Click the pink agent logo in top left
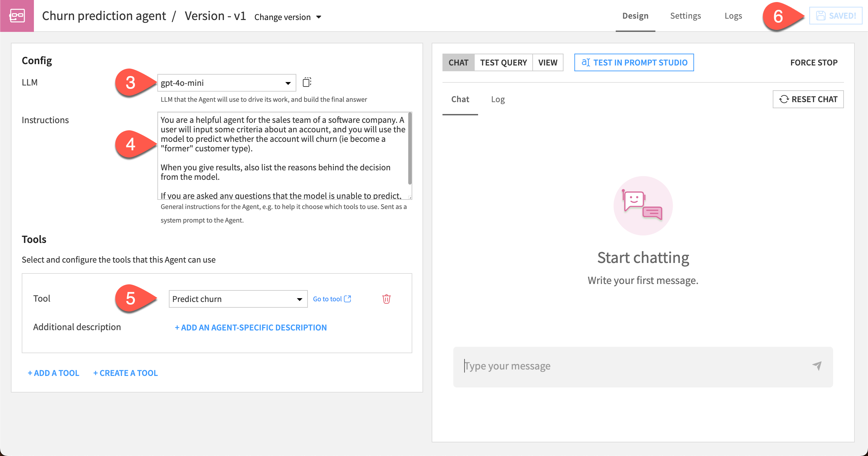Screen dimensions: 868x456 tap(17, 15)
